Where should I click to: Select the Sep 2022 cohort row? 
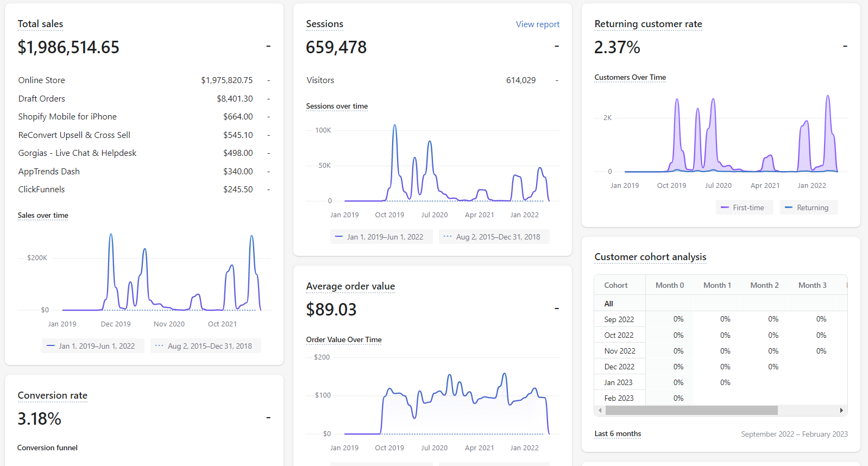(720, 319)
